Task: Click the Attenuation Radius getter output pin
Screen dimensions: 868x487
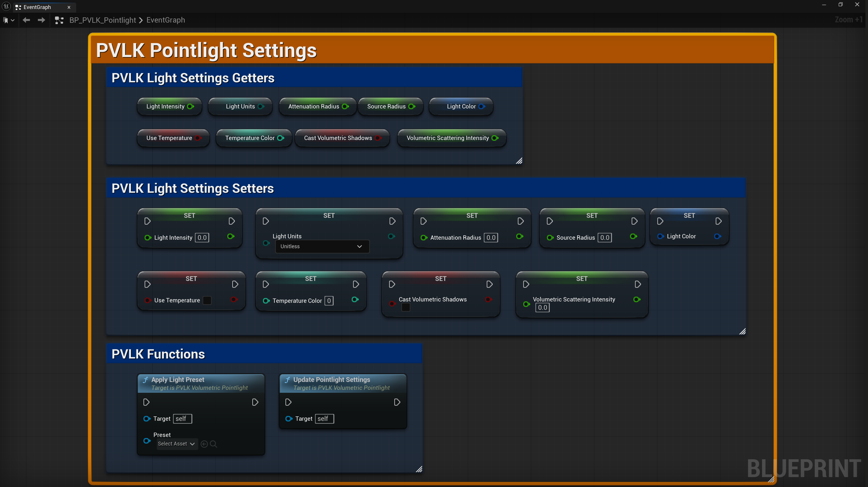Action: [x=345, y=106]
